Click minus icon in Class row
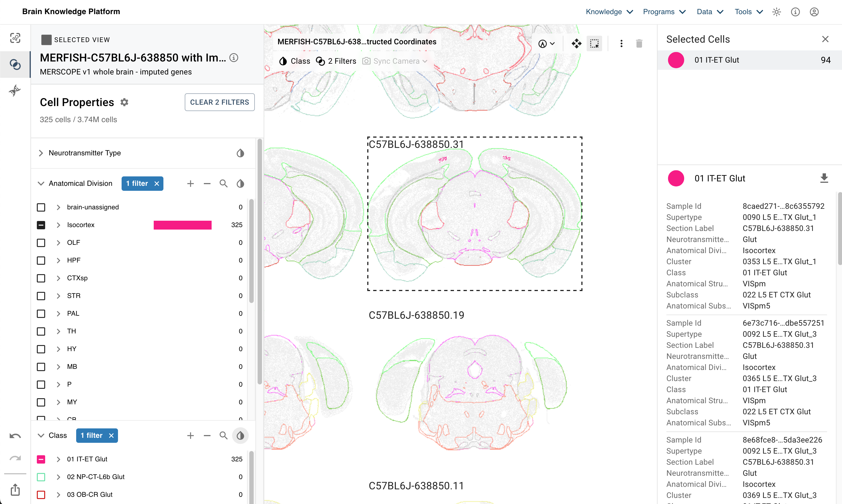This screenshot has width=842, height=504. coord(207,436)
